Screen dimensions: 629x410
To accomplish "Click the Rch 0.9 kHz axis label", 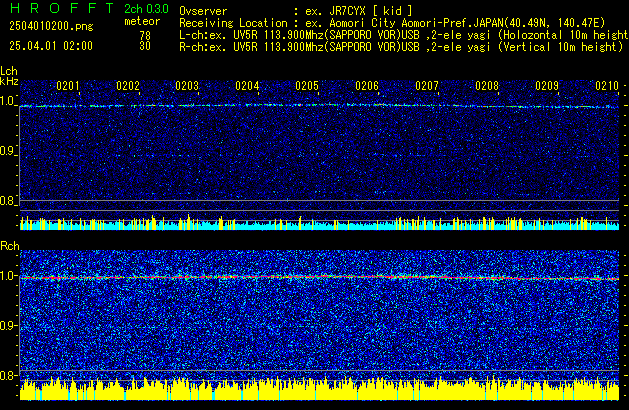I will click(7, 325).
